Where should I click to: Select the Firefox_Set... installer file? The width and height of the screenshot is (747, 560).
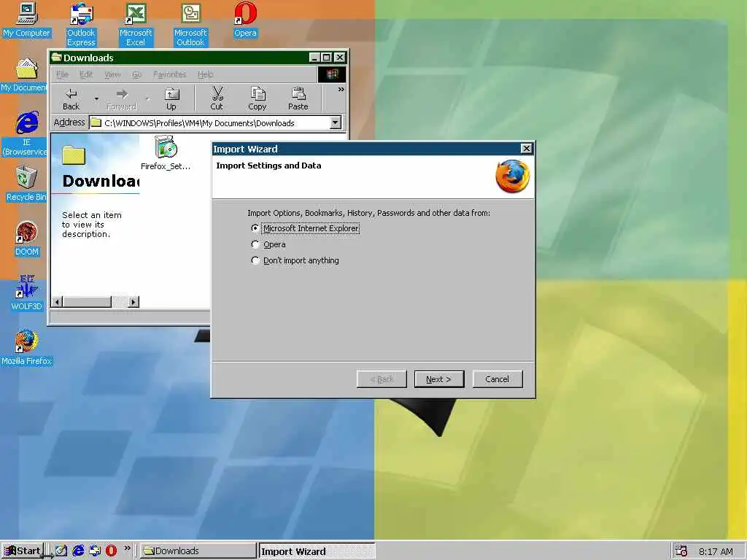pos(166,153)
